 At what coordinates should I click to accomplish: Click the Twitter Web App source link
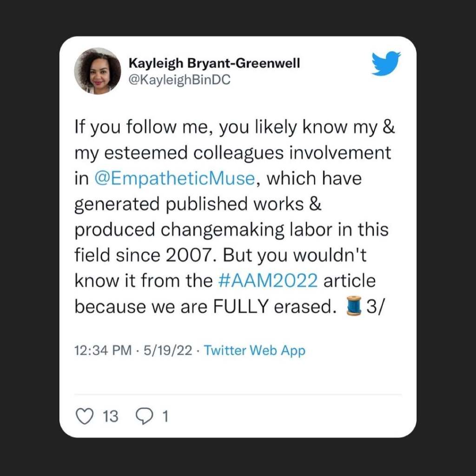tap(255, 350)
